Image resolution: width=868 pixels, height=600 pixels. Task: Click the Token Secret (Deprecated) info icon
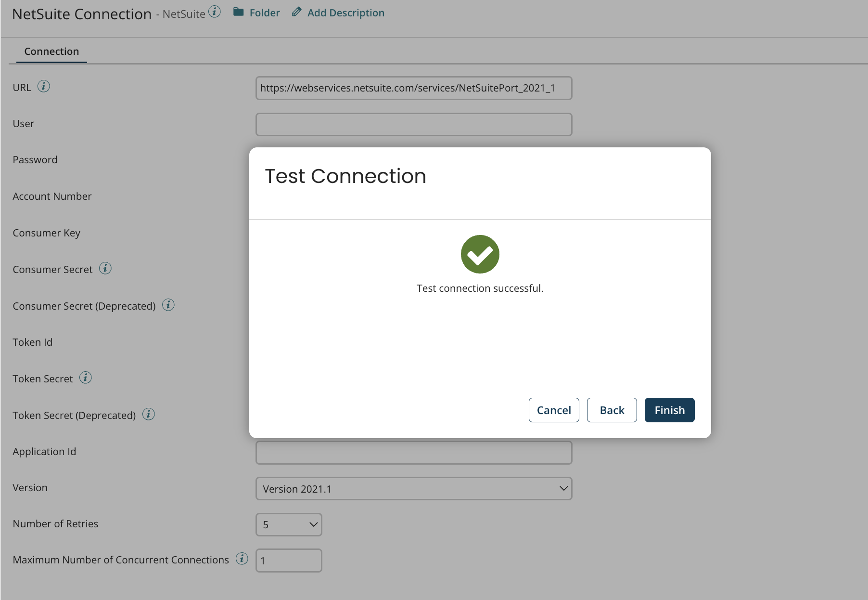tap(149, 414)
